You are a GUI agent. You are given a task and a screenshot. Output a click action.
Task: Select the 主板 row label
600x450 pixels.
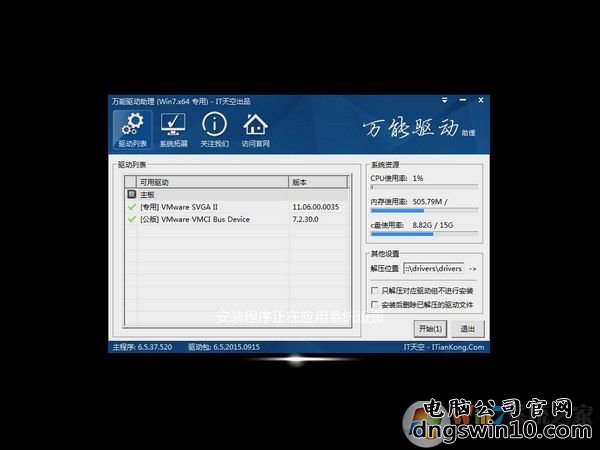[x=147, y=195]
